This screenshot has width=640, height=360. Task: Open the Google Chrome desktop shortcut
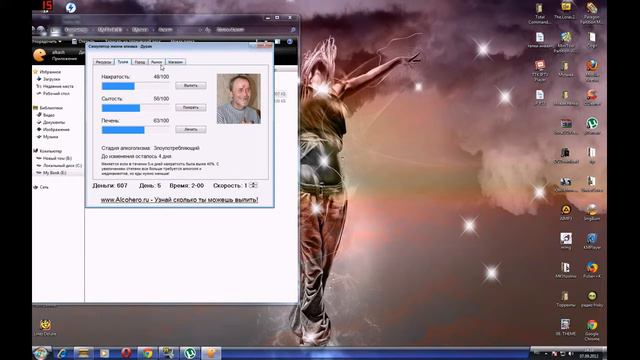592,331
